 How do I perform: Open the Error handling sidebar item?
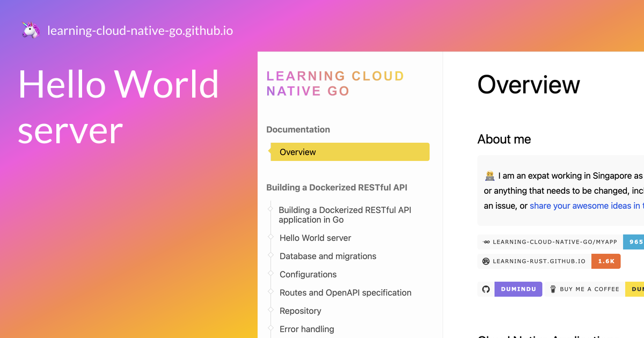(x=307, y=329)
